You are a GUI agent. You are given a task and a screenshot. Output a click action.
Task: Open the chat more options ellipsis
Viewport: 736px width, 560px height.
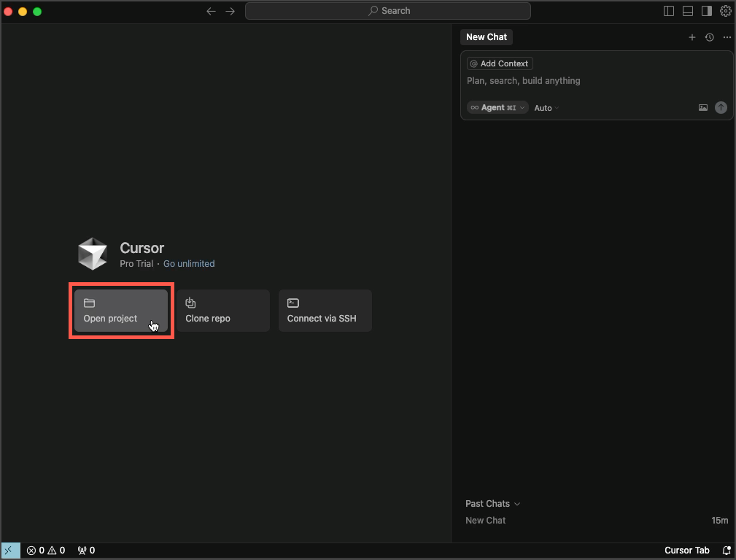(727, 37)
